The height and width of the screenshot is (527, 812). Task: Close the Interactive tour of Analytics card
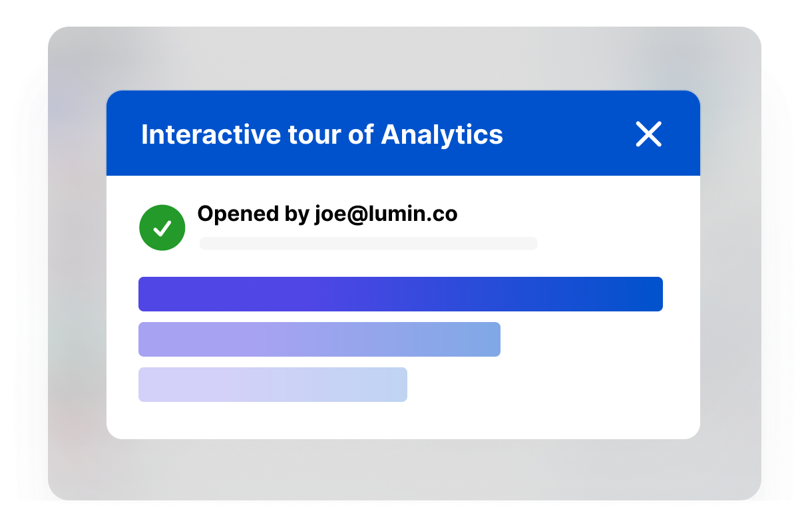pyautogui.click(x=648, y=134)
